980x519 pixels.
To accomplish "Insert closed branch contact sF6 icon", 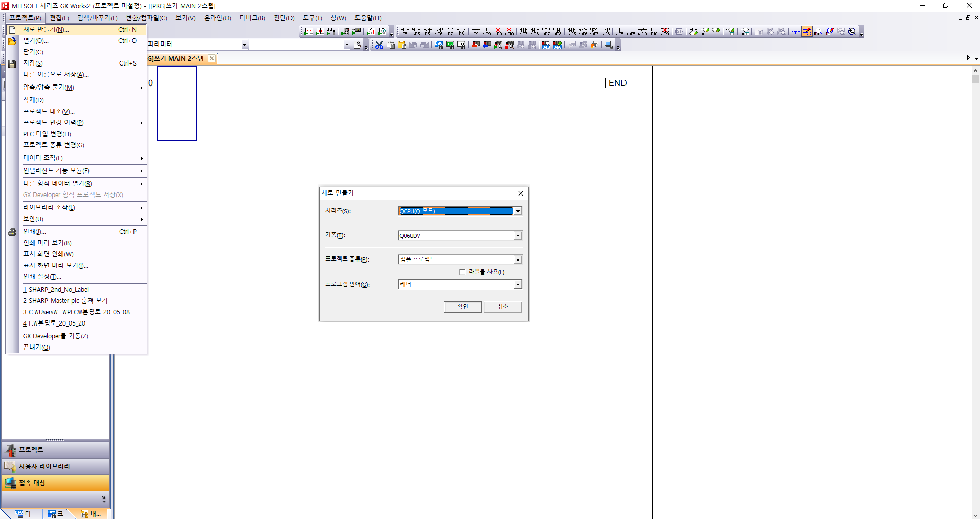I will click(x=439, y=31).
